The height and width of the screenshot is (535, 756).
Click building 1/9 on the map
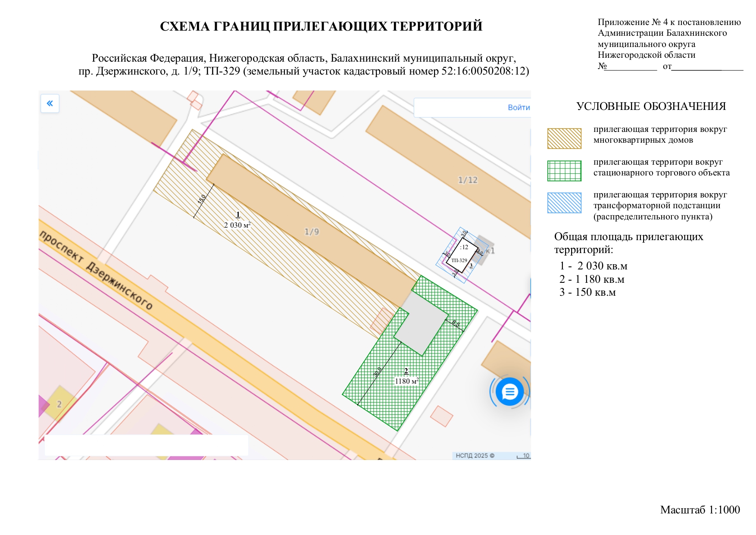point(312,232)
